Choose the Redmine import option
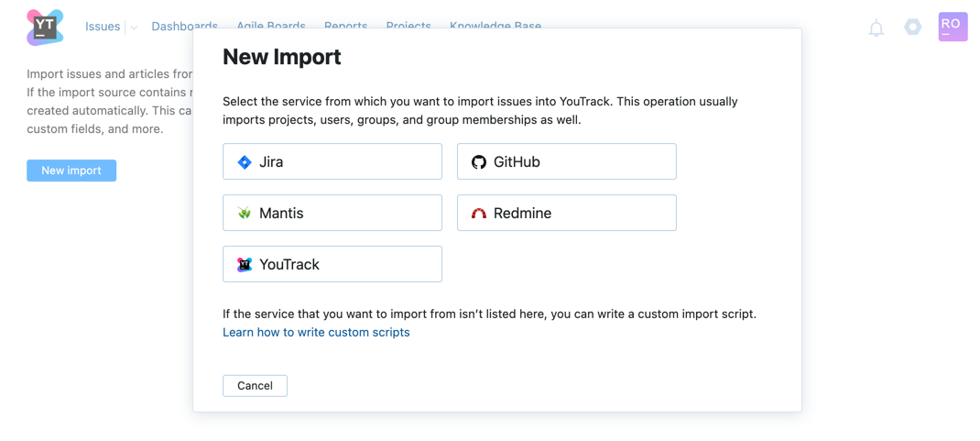980x441 pixels. 566,213
